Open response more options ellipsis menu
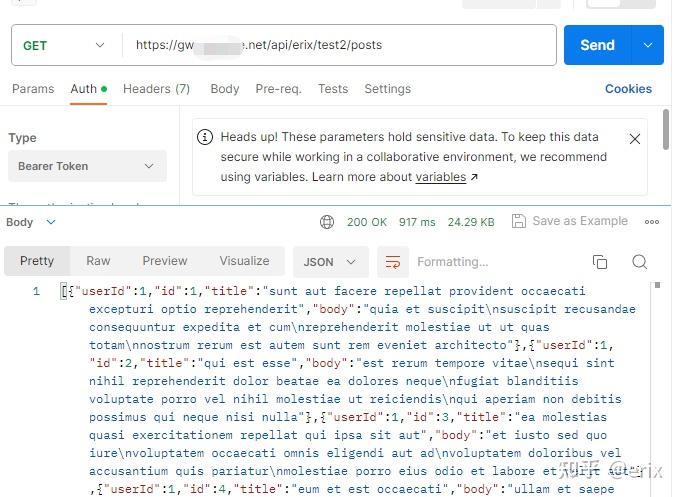 [652, 222]
